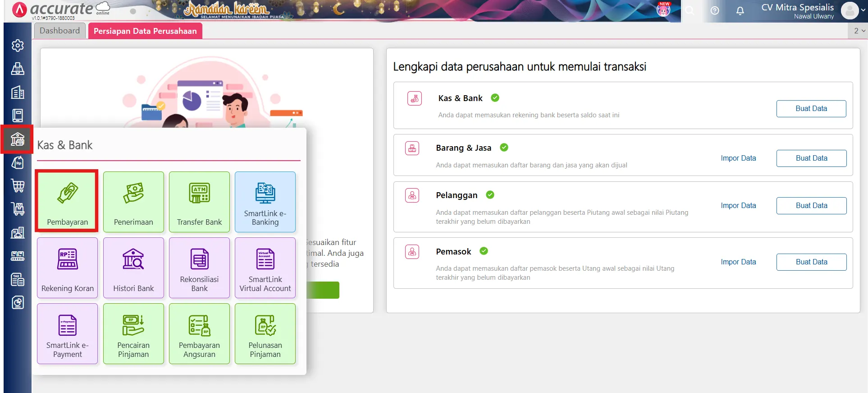Open SmartLink Virtual Account tile
868x393 pixels.
click(265, 268)
